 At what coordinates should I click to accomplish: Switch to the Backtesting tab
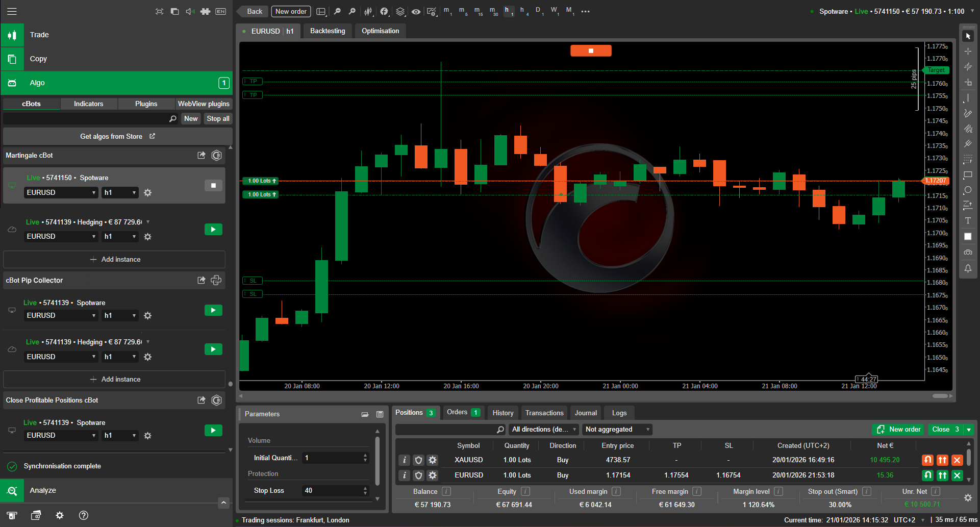327,31
